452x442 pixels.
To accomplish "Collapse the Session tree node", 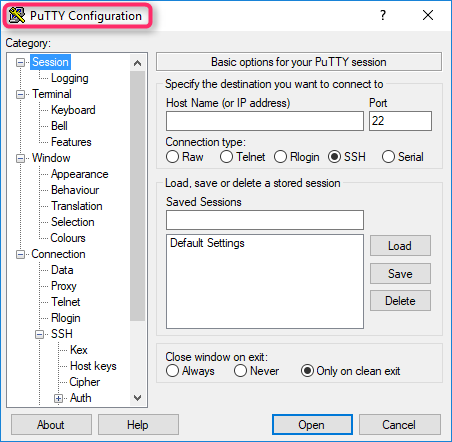I will (x=21, y=62).
